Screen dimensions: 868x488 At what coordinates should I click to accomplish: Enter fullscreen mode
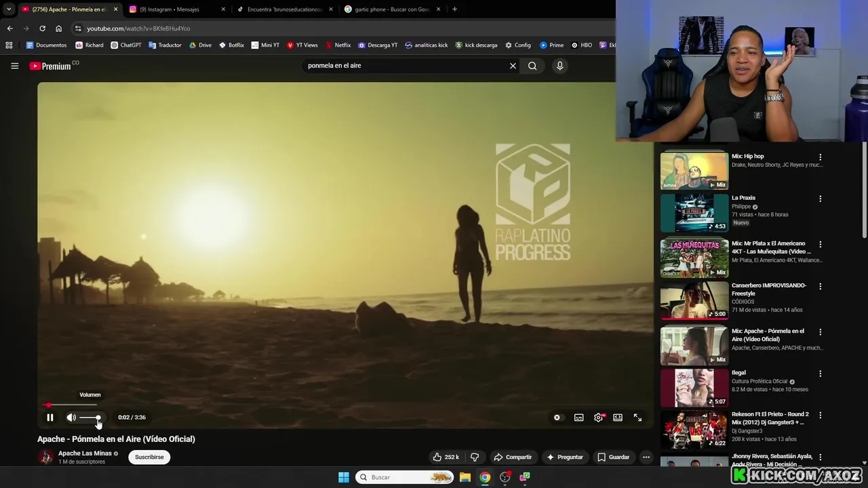pyautogui.click(x=637, y=418)
